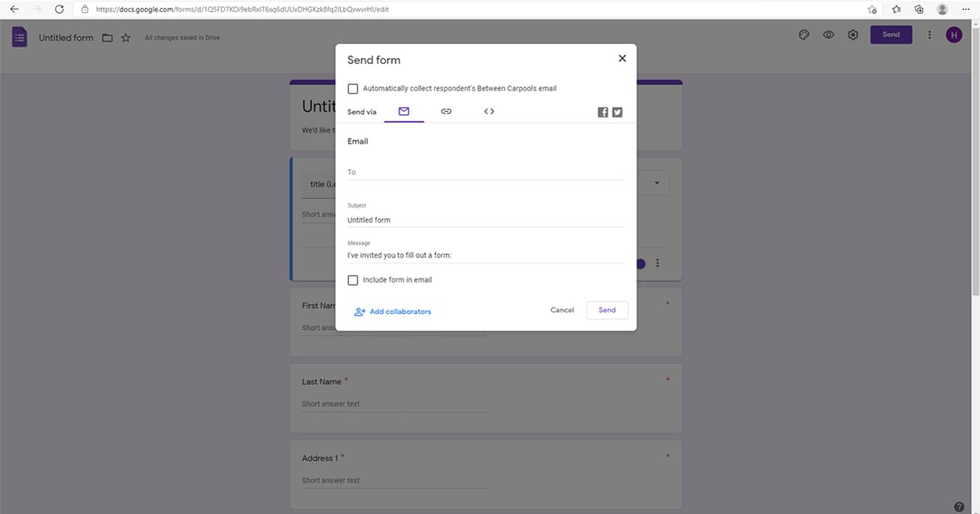
Task: Open the question's three-dot options menu
Action: [658, 264]
